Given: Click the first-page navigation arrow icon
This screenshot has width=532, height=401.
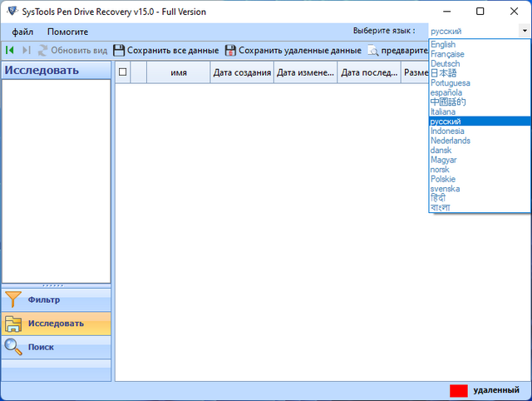Looking at the screenshot, I should [x=9, y=51].
